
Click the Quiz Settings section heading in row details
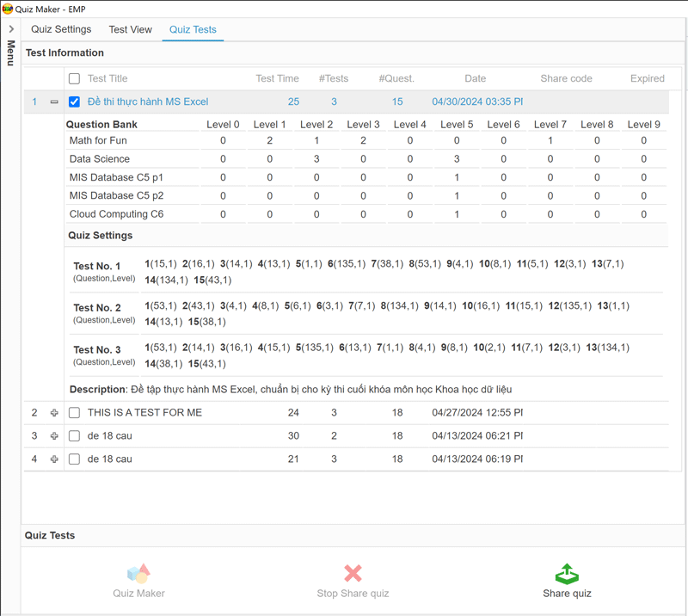[100, 236]
